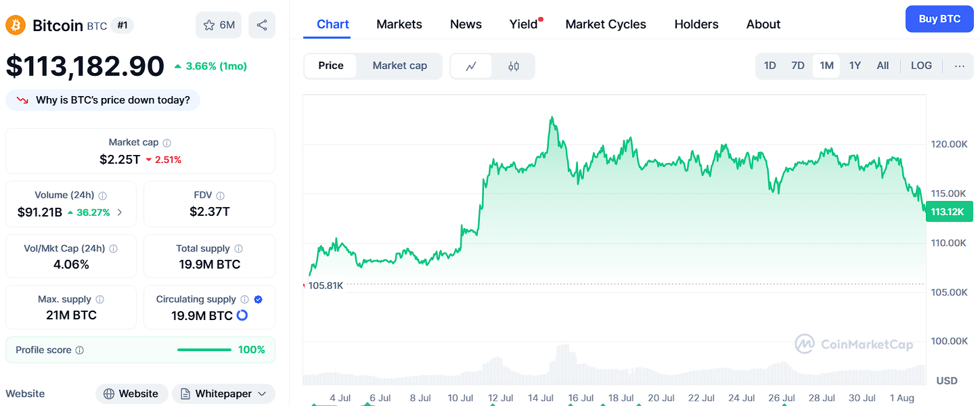980x406 pixels.
Task: Click the 21M BTC max supply value
Action: tap(71, 315)
